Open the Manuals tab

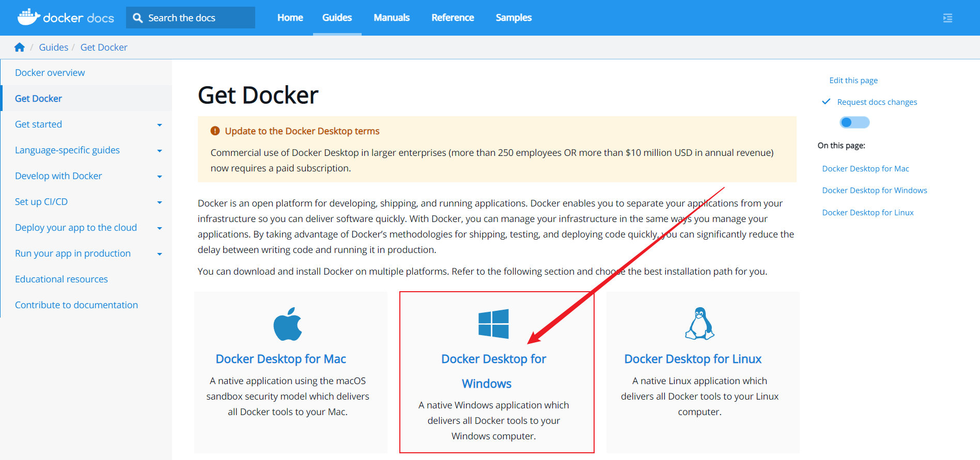point(392,18)
